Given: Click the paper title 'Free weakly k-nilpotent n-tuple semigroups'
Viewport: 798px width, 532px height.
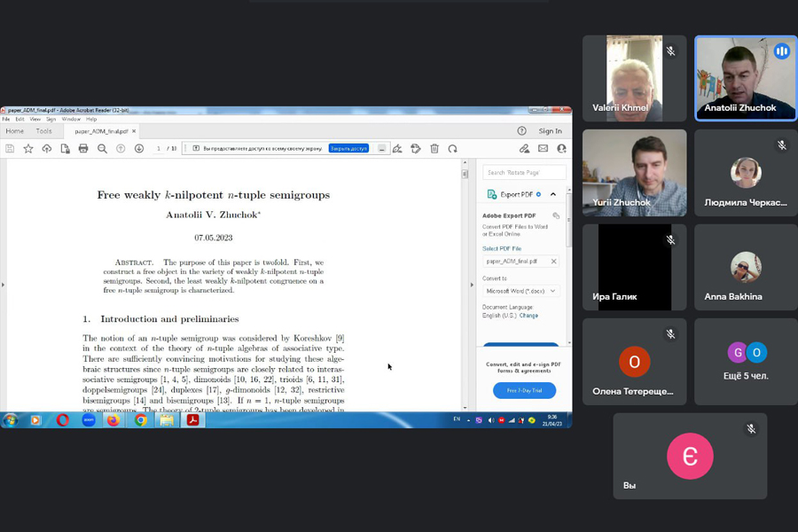Looking at the screenshot, I should (213, 195).
